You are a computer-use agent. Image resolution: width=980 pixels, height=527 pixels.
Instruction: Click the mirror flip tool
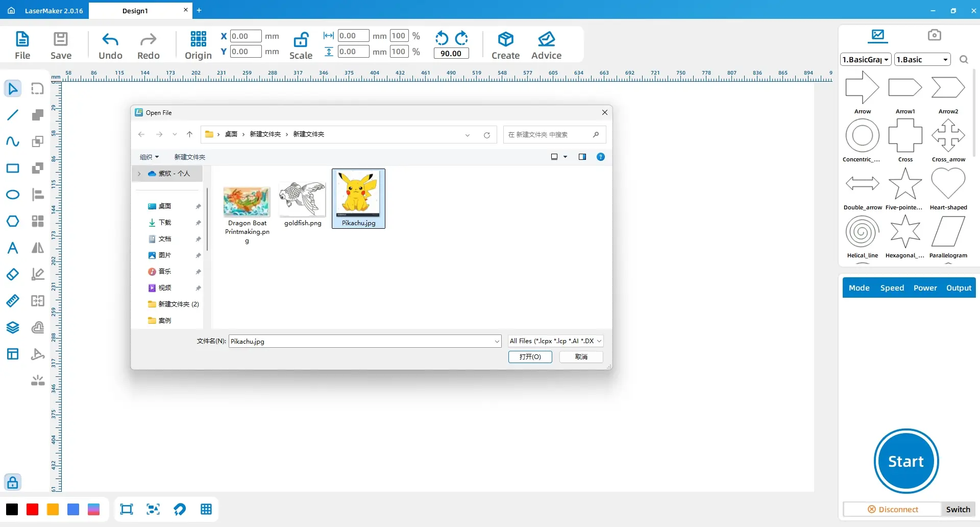pyautogui.click(x=38, y=248)
